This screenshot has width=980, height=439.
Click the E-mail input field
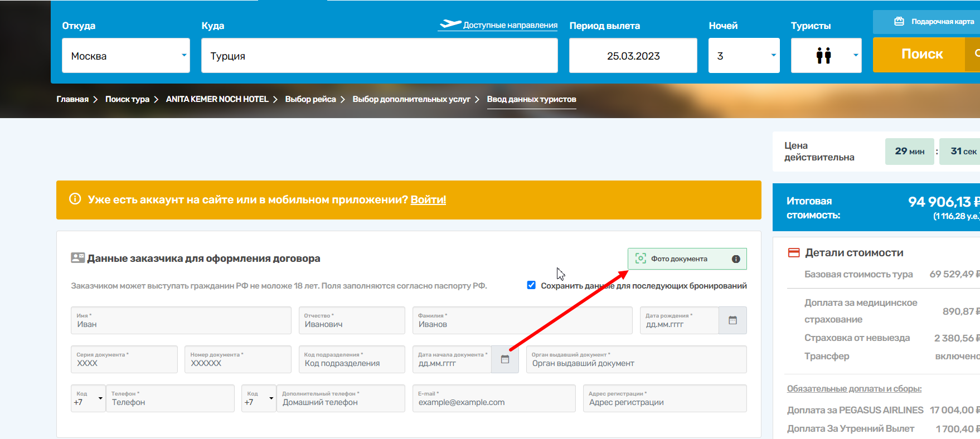point(494,398)
